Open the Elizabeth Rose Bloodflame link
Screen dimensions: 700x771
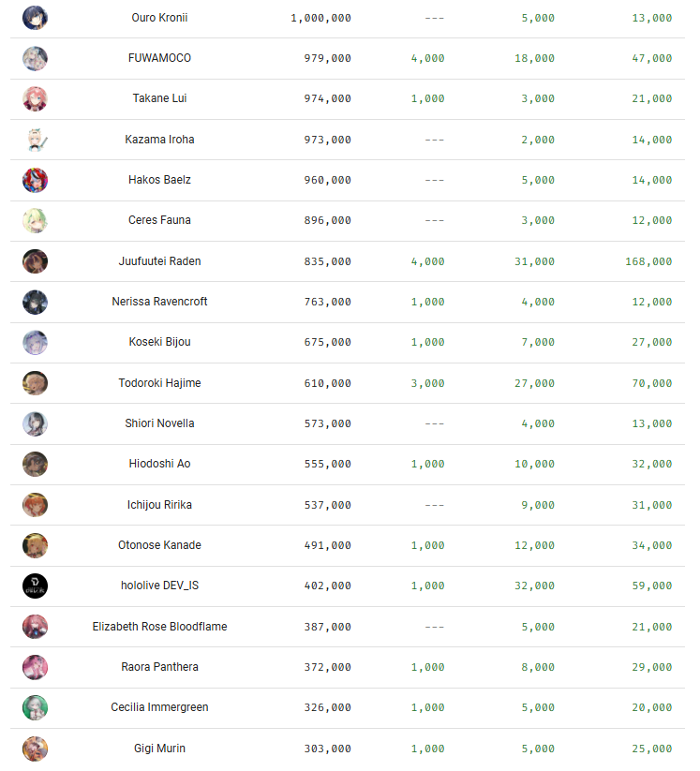pyautogui.click(x=159, y=627)
